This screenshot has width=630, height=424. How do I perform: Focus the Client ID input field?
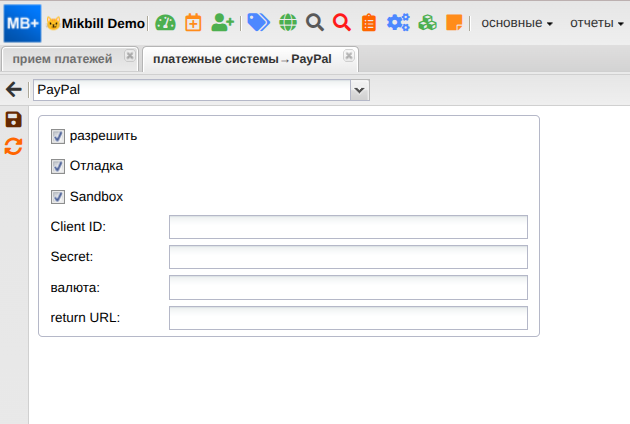(348, 227)
